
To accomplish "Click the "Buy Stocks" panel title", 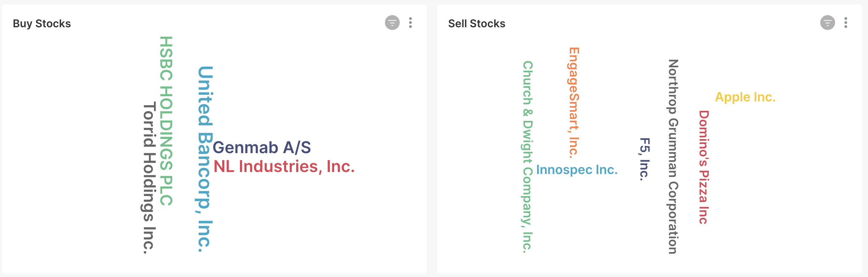I will [42, 23].
